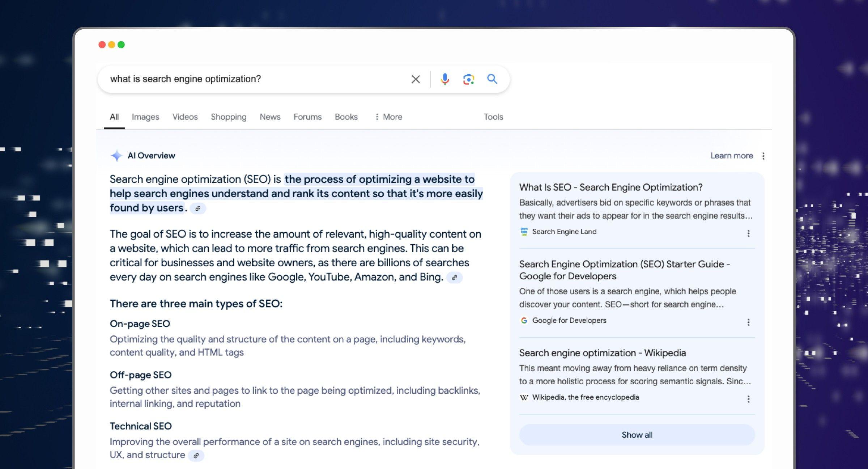Open options menu for Search Engine Land result
The height and width of the screenshot is (469, 868).
748,233
